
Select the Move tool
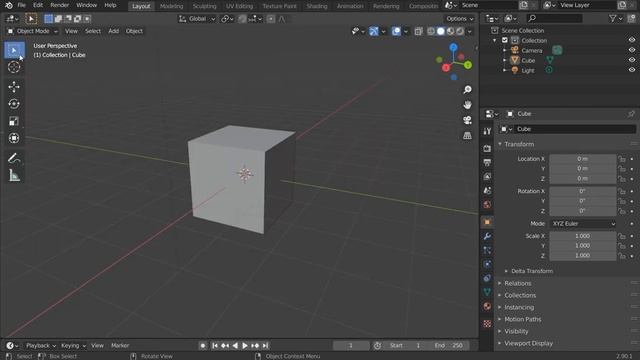point(14,87)
